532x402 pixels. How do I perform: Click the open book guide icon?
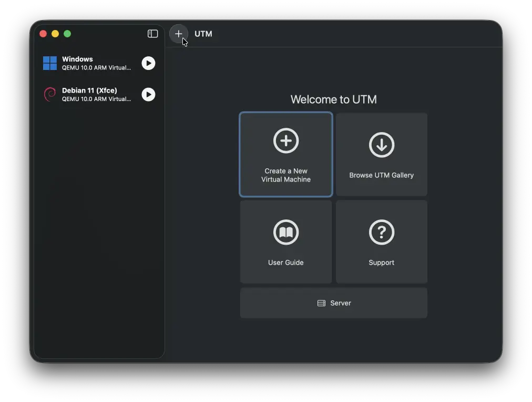click(x=285, y=232)
